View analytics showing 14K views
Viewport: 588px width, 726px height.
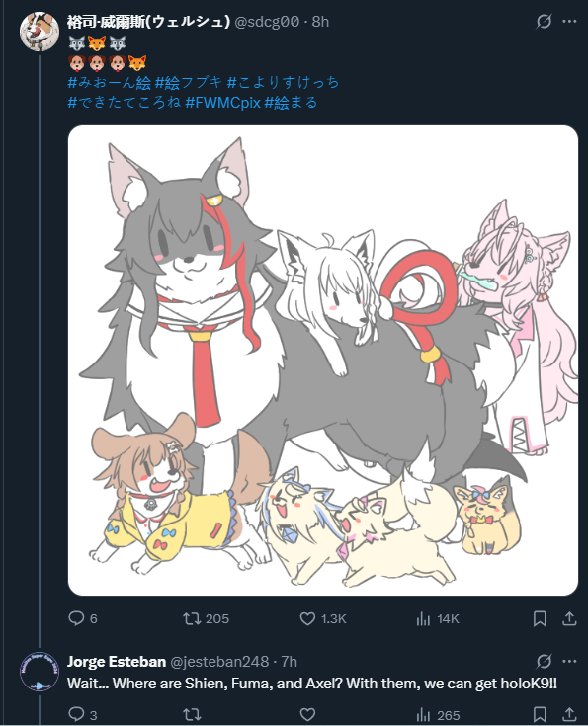[x=438, y=618]
